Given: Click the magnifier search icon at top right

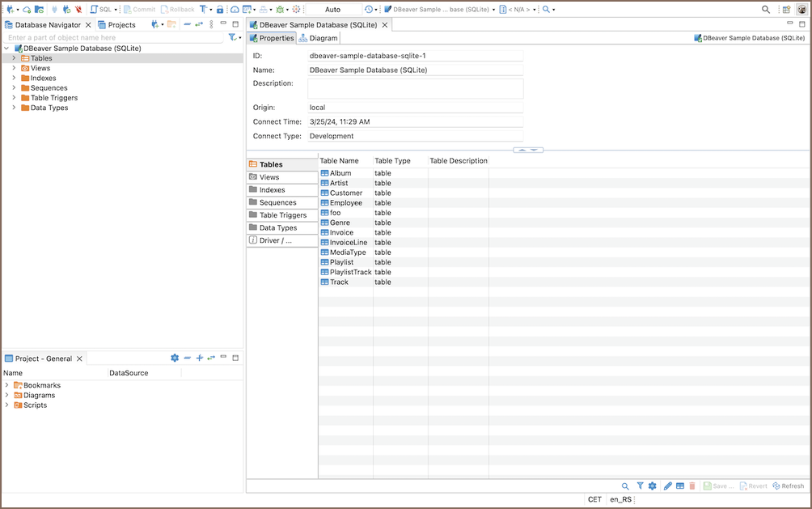Looking at the screenshot, I should 766,10.
